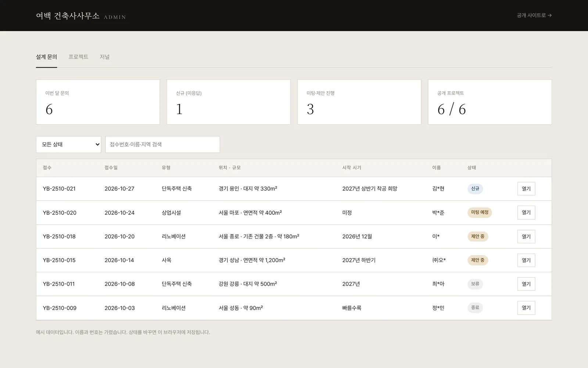588x368 pixels.
Task: Click the 상태 column header
Action: 472,168
